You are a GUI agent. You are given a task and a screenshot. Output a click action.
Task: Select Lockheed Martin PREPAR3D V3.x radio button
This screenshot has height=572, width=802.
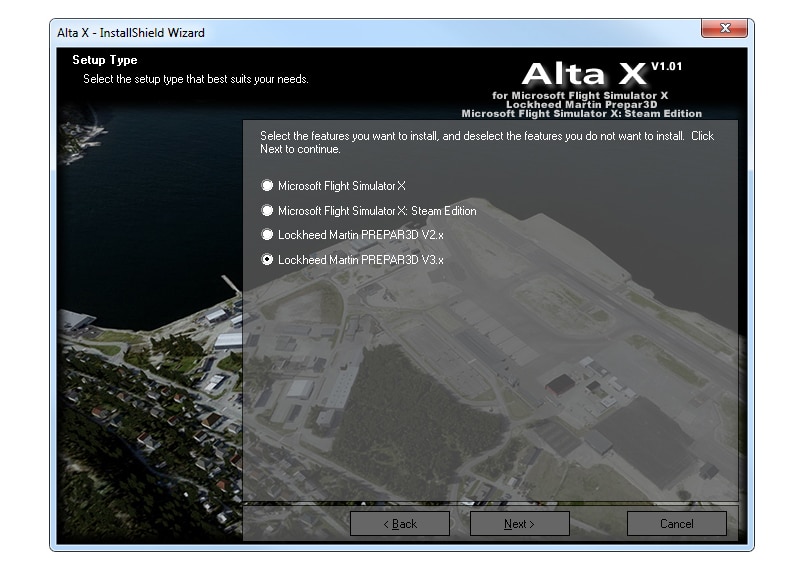[267, 260]
